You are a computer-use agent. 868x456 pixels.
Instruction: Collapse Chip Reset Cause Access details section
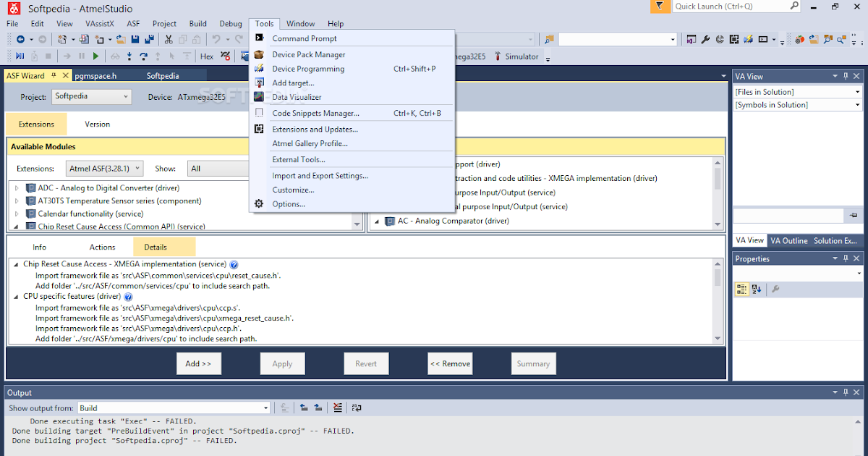(17, 265)
